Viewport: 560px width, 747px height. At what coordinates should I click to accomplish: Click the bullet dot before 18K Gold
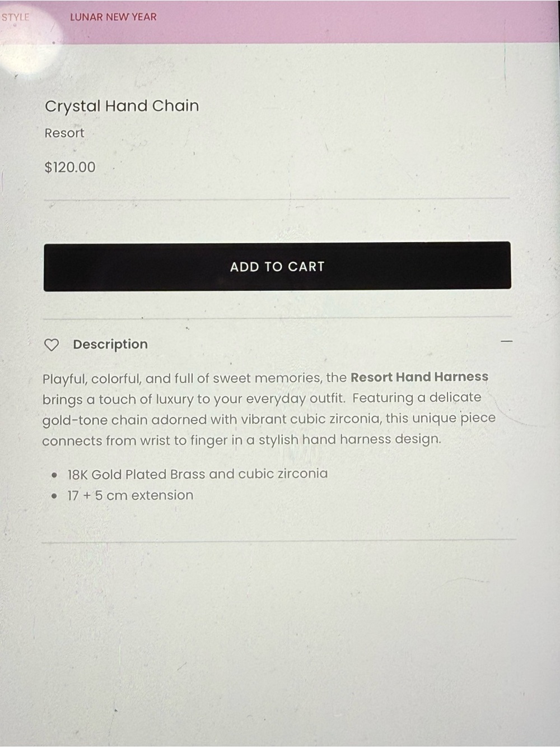(54, 476)
